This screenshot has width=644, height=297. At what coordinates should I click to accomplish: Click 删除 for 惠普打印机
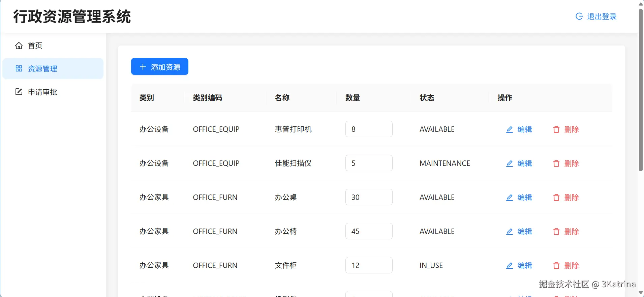(x=566, y=129)
